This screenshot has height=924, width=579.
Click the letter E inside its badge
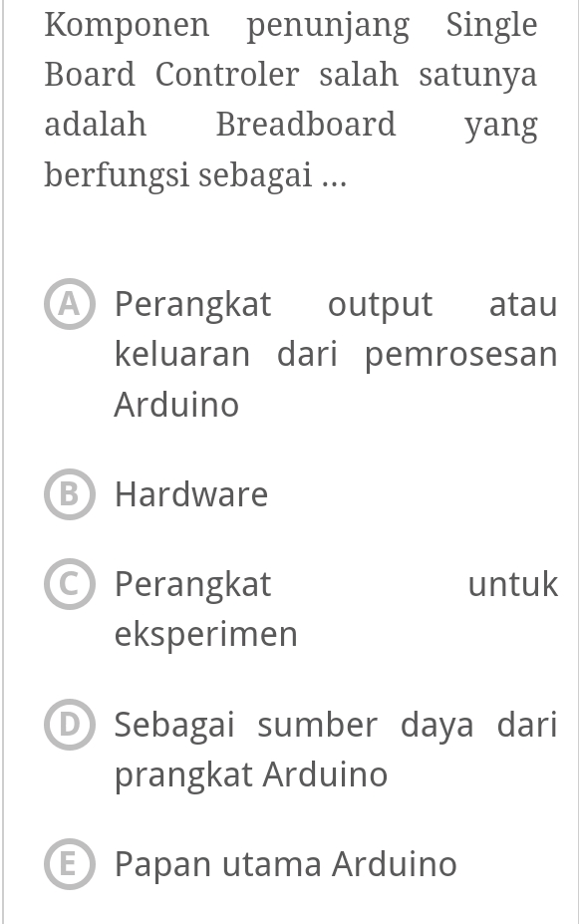(69, 864)
